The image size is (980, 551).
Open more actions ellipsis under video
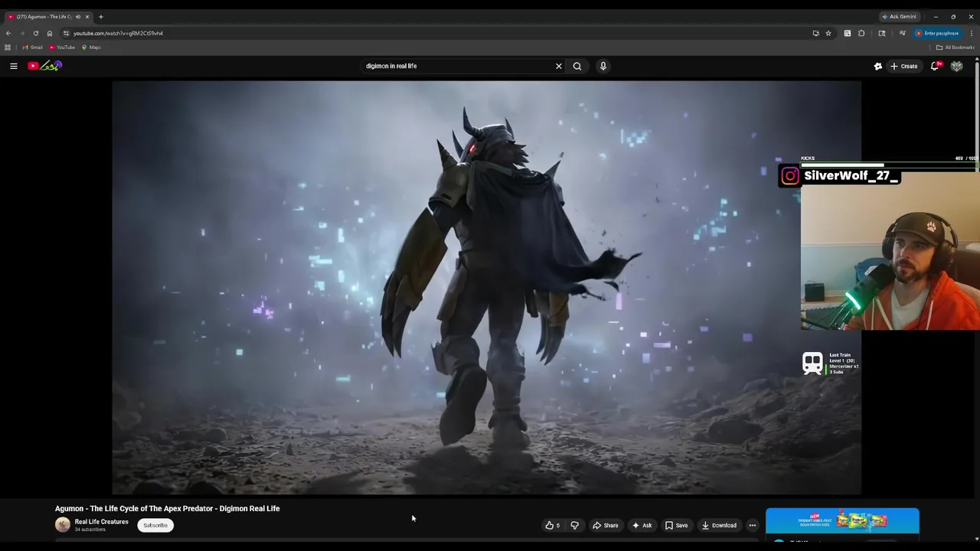752,525
